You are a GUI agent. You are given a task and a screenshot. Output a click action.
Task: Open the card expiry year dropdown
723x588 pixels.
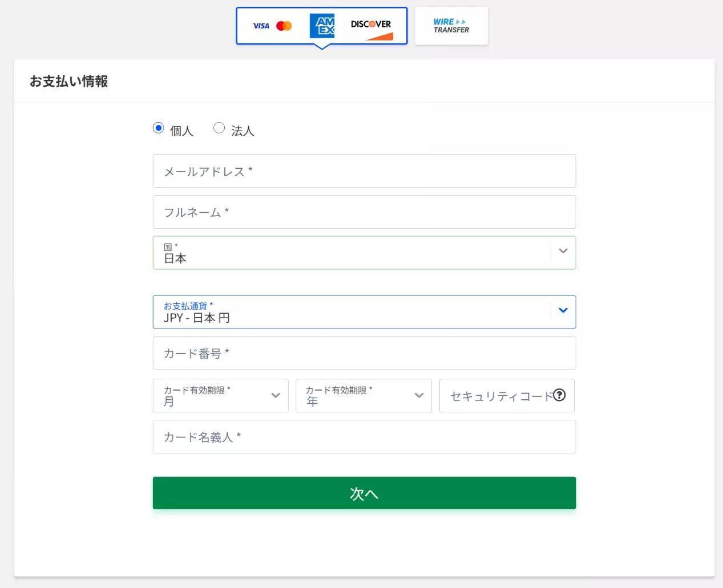coord(363,396)
